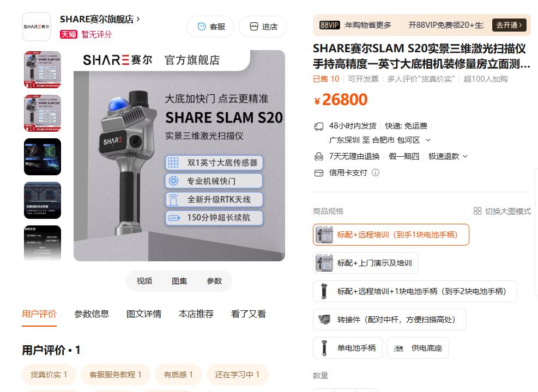Screen dimensions: 538x392
Task: Expand the delivery address 合肥市 包河区 dropdown
Action: [428, 140]
